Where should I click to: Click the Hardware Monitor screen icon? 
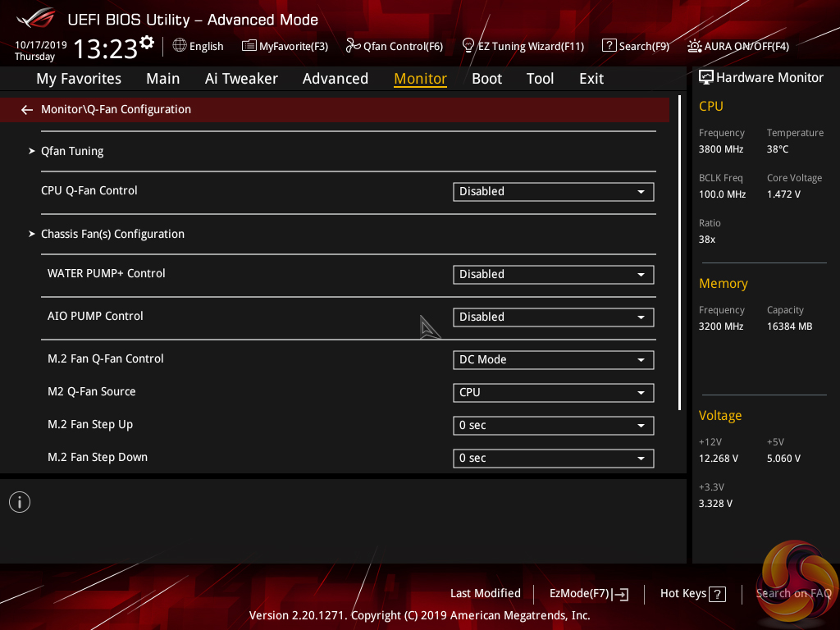pyautogui.click(x=706, y=77)
